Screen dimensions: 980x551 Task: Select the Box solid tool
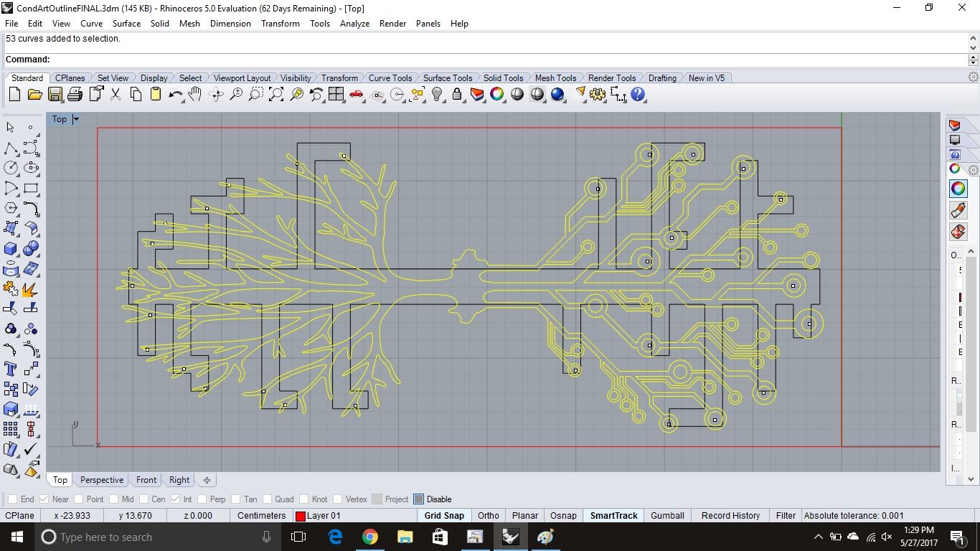[11, 248]
